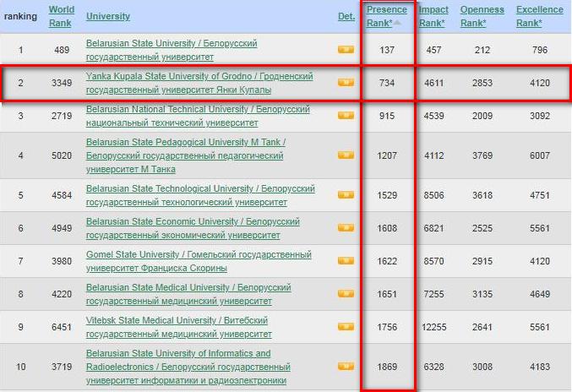
Task: Open details icon for Belarusian State Economic University
Action: 346,228
